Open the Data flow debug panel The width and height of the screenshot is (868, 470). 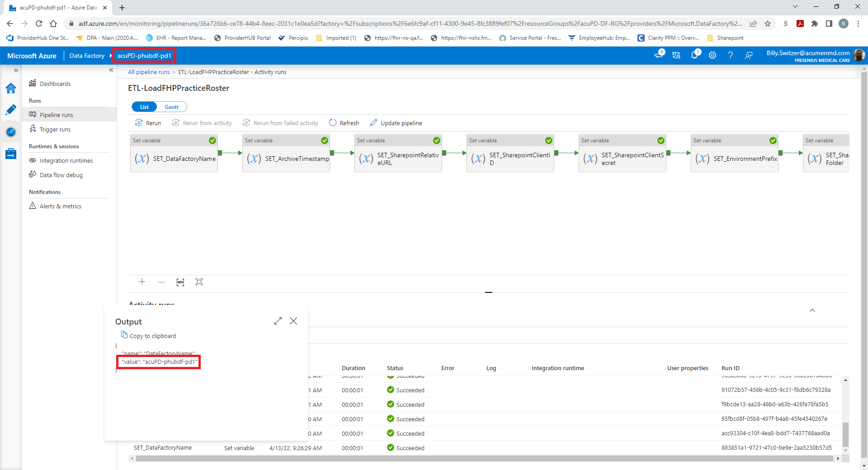[x=61, y=175]
